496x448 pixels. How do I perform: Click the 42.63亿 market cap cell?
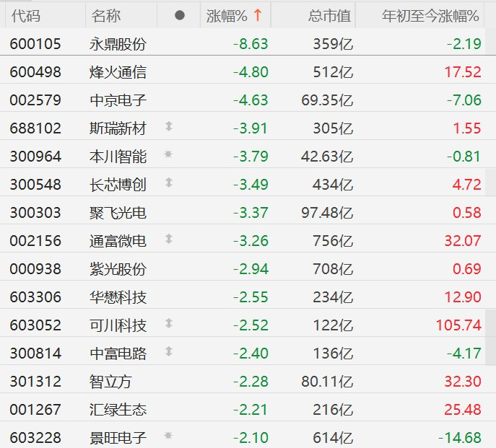[327, 157]
